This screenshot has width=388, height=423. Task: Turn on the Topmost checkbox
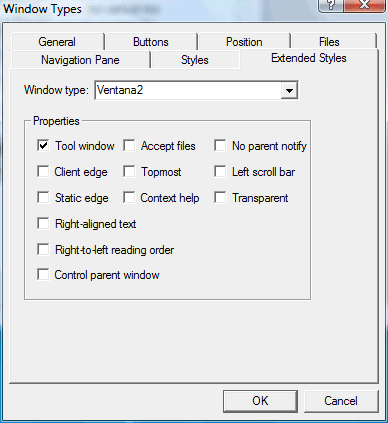pos(129,172)
